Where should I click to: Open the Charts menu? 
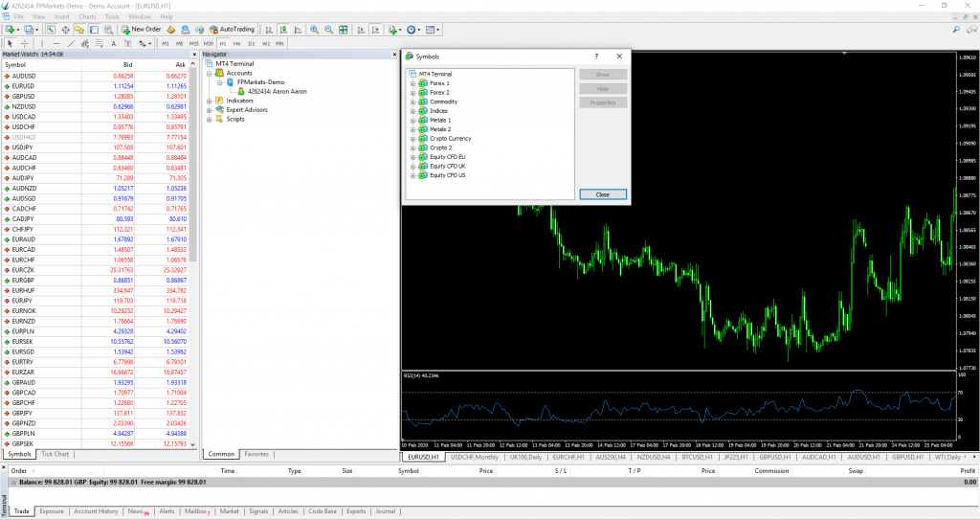pos(87,17)
